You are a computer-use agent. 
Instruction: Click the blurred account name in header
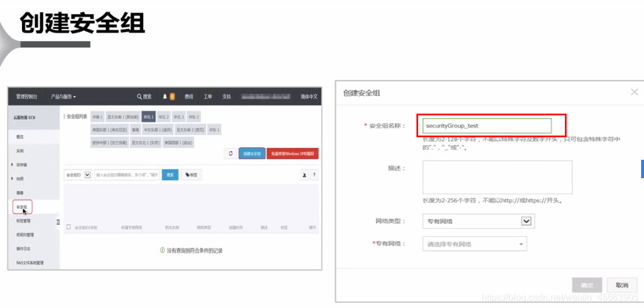coord(266,97)
